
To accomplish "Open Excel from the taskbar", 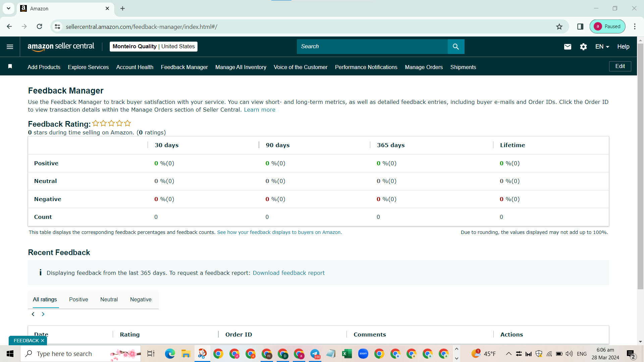I will click(x=347, y=354).
